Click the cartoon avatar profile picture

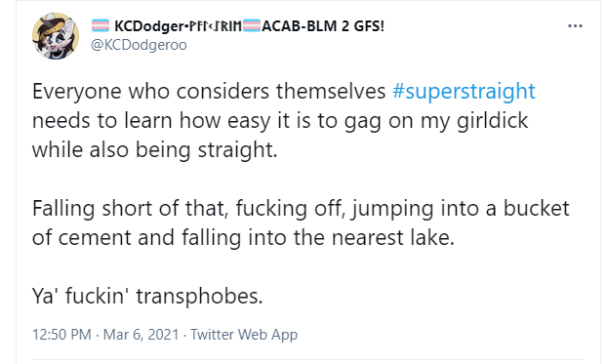coord(56,36)
